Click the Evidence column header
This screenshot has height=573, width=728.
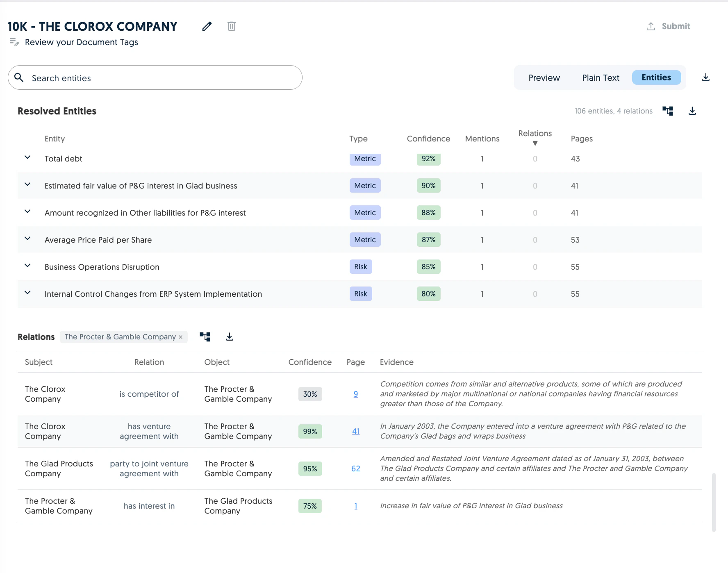396,362
